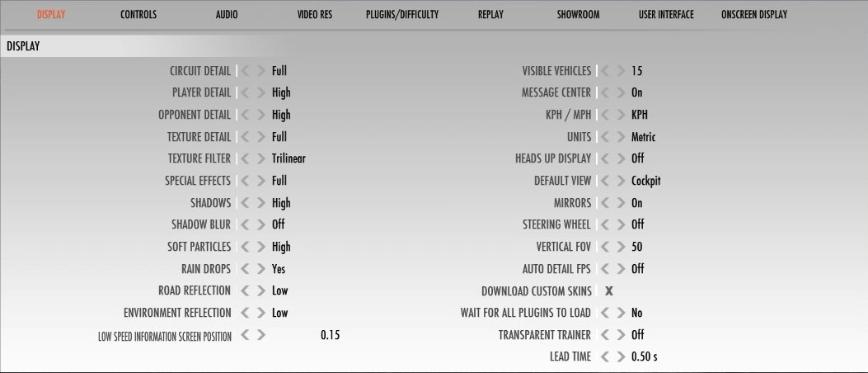
Task: Increase Visible Vehicles with right arrow
Action: coord(621,71)
